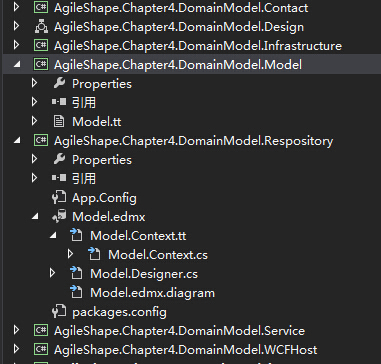381x364 pixels.
Task: Expand Properties under the Model project
Action: click(x=34, y=83)
